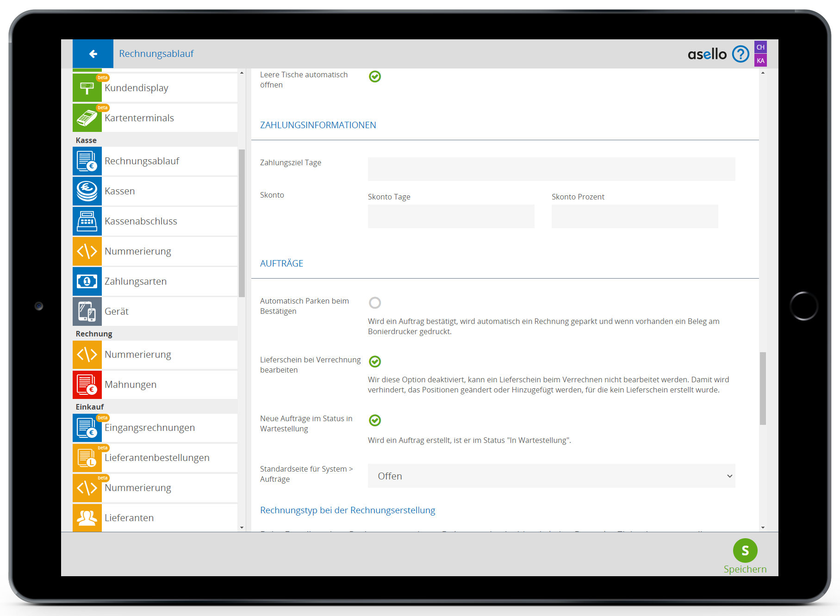The image size is (840, 616).
Task: Open Lieferanten people icon
Action: pyautogui.click(x=87, y=517)
